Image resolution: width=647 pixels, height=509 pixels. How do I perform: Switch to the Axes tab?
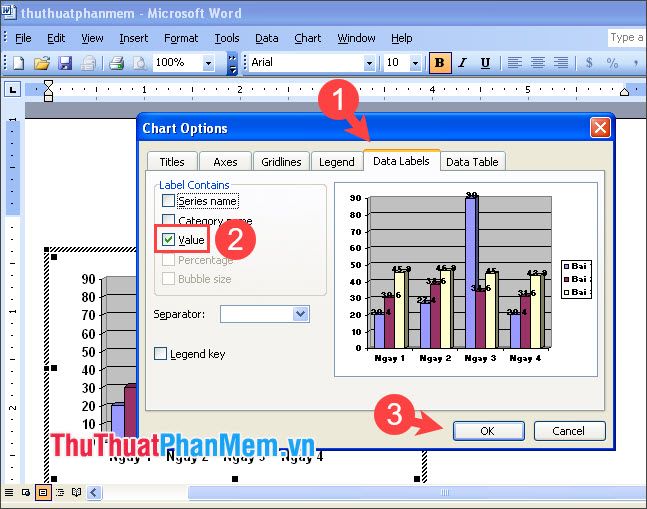(225, 162)
